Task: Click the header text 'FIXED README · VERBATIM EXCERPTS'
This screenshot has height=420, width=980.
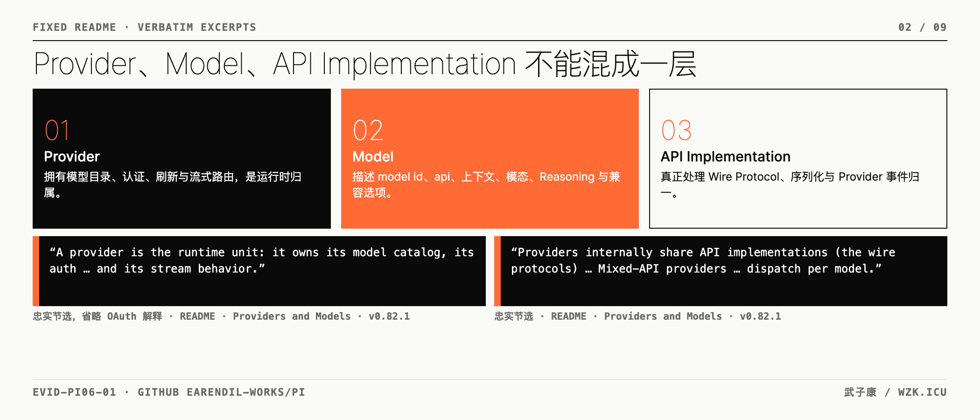Action: pos(144,27)
